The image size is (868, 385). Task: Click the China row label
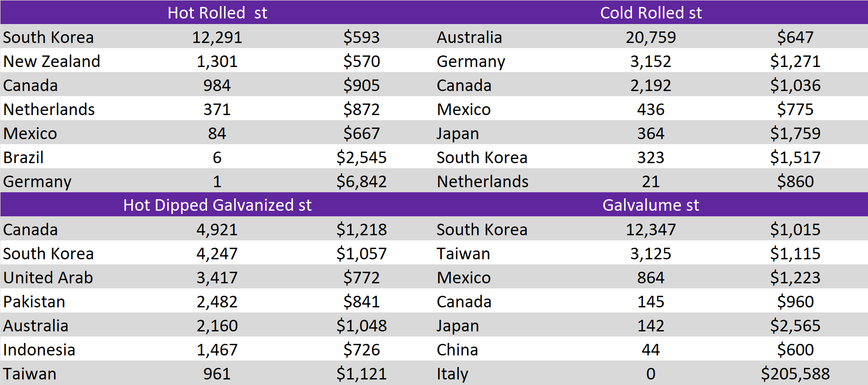point(457,349)
